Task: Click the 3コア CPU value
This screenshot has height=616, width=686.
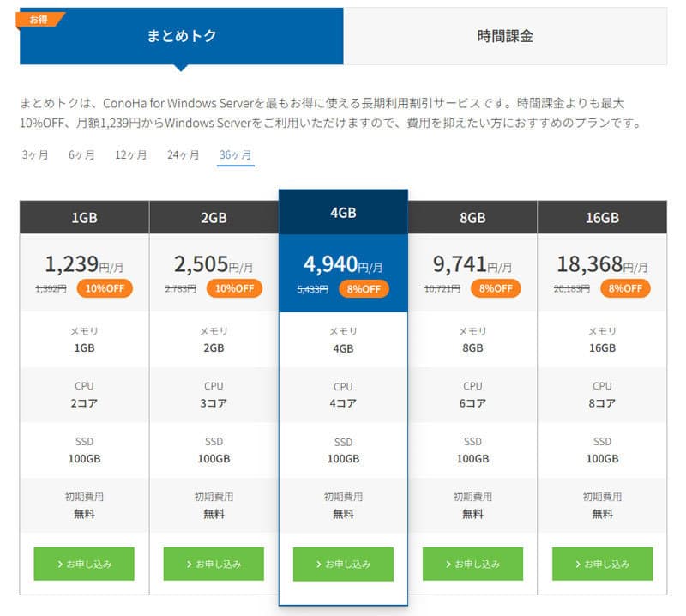Action: coord(214,403)
